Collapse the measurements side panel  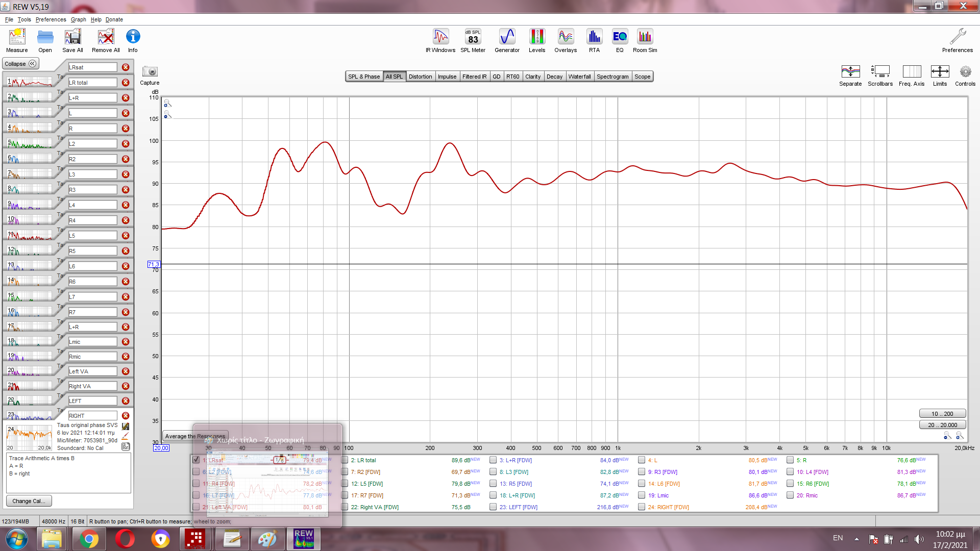(x=20, y=64)
